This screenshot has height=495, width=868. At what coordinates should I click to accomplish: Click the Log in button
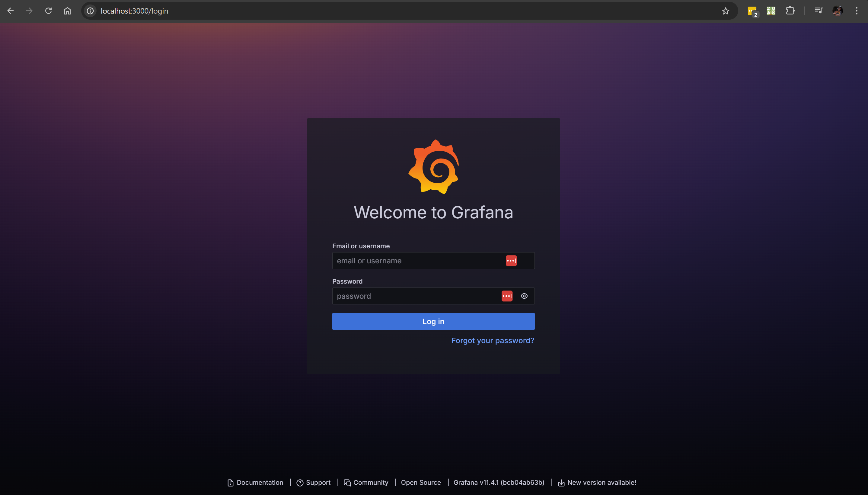tap(433, 321)
